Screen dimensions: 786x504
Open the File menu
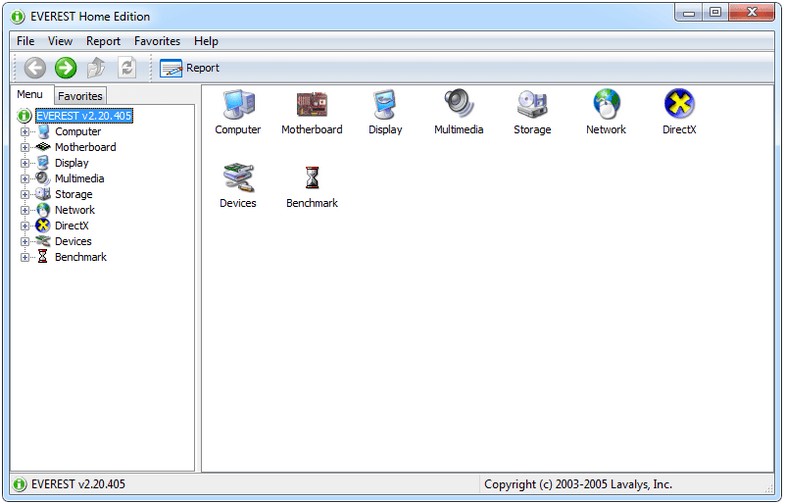pos(26,41)
